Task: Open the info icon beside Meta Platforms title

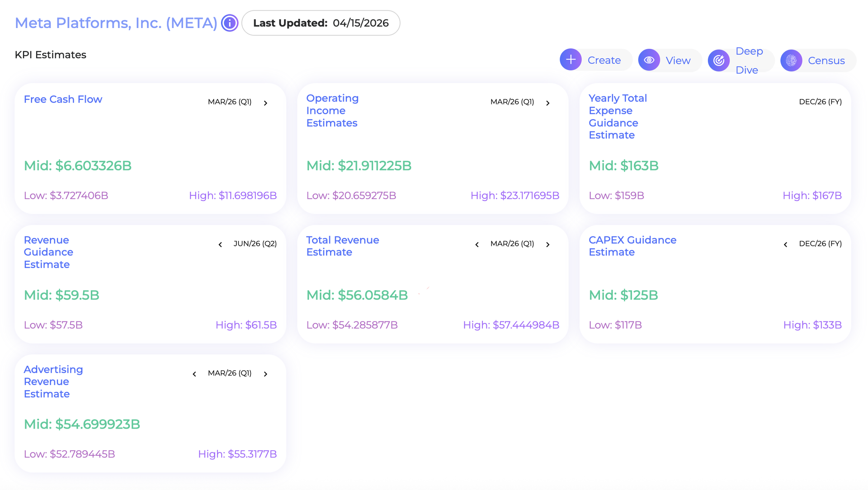Action: 230,23
